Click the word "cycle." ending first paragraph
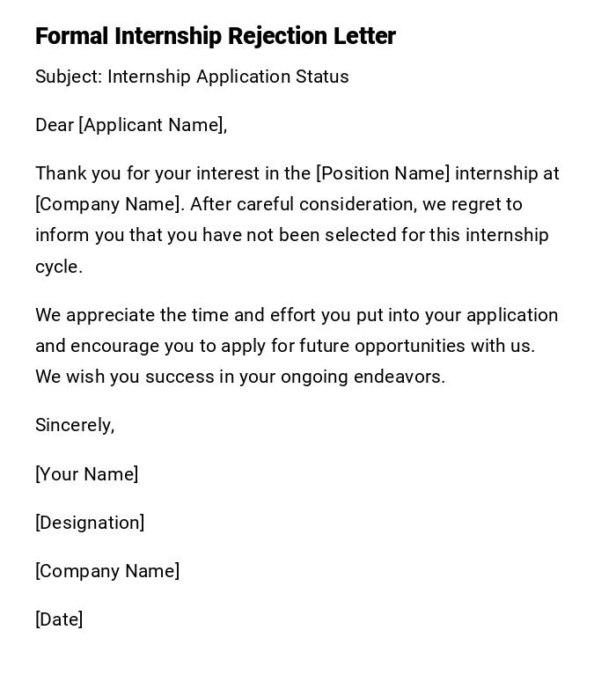This screenshot has width=616, height=674. tap(59, 267)
